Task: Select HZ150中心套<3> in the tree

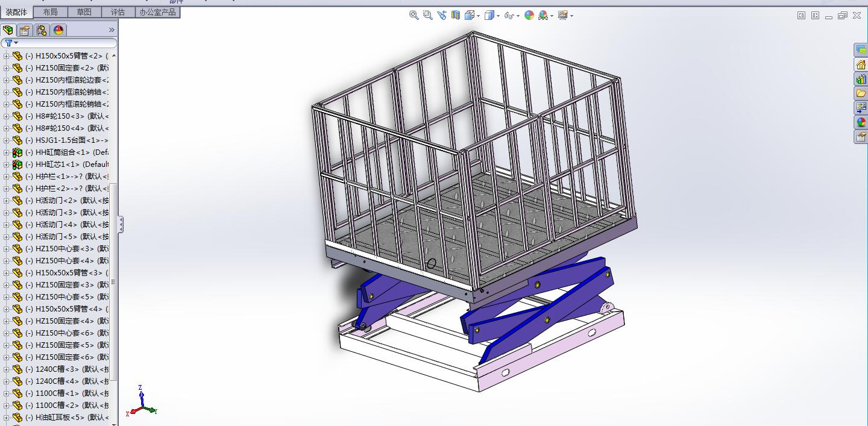Action: tap(67, 249)
